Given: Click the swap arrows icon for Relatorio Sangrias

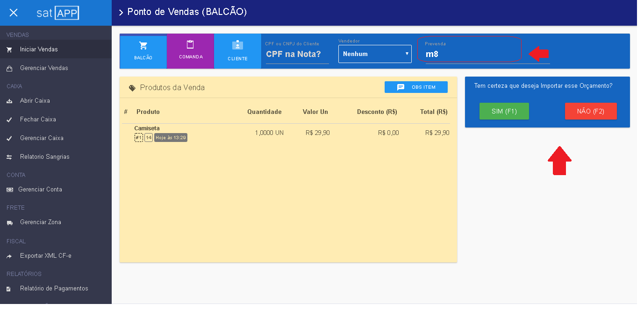Looking at the screenshot, I should 9,157.
